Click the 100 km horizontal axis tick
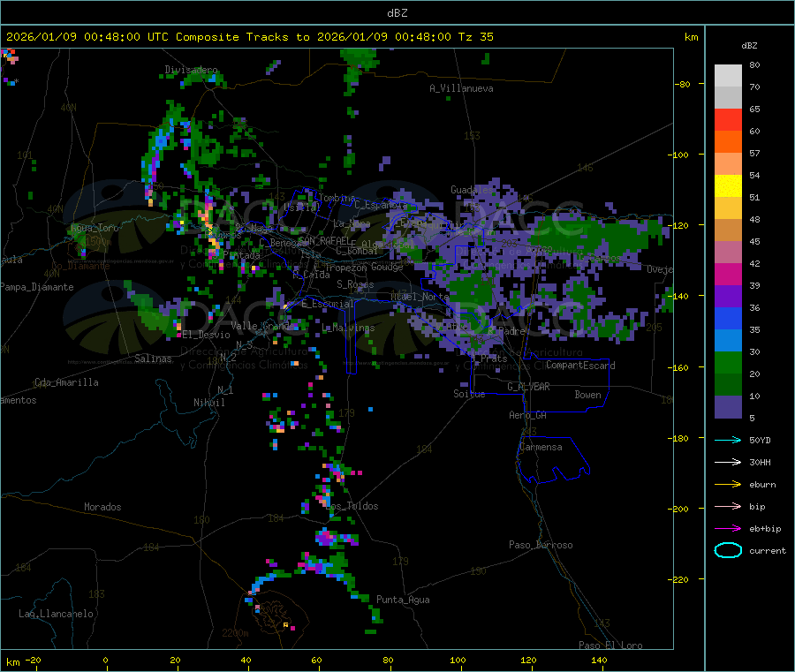The height and width of the screenshot is (672, 795). click(x=458, y=660)
